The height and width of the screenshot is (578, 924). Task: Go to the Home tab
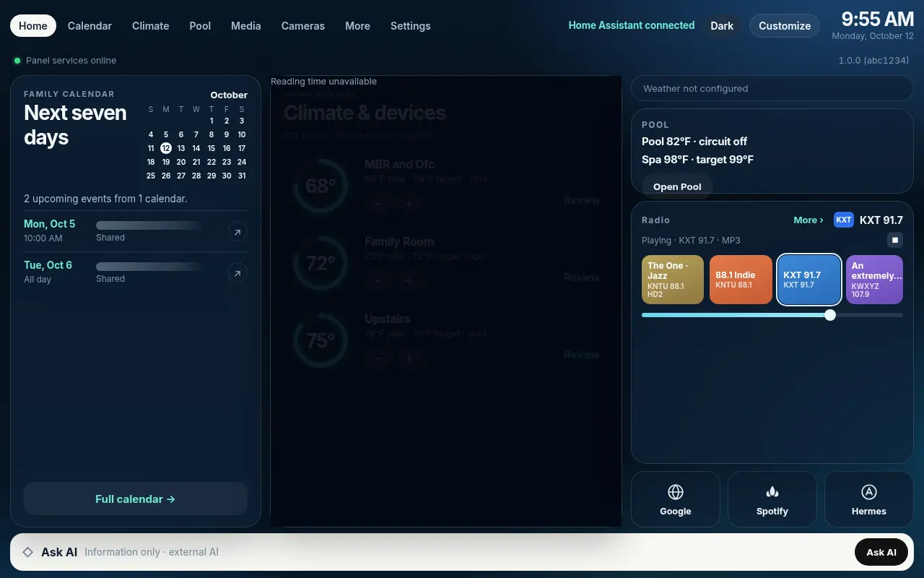pos(33,25)
